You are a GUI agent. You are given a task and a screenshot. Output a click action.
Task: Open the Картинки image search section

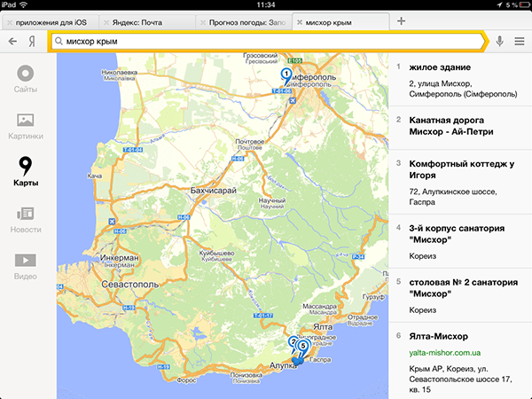click(26, 126)
